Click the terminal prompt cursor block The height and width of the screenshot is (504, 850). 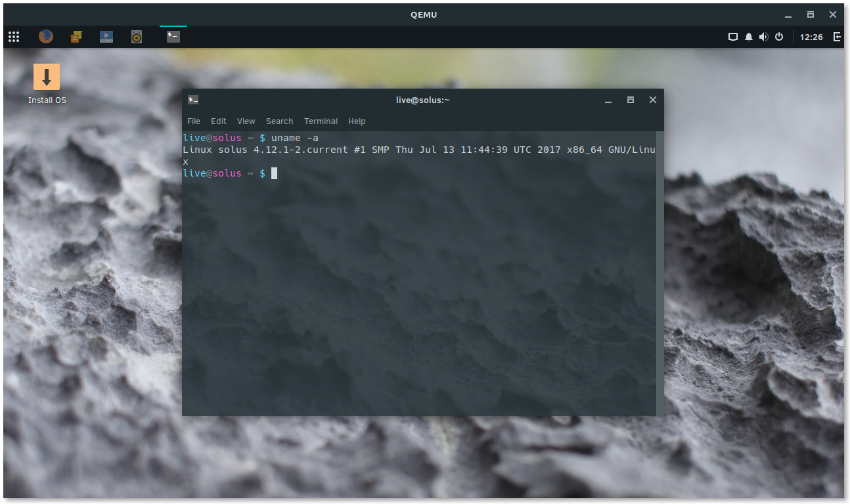[x=274, y=173]
